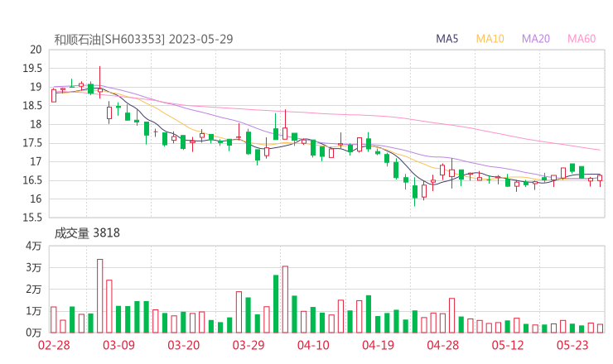Select the 16.5 price axis label
Viewport: 613px width, 364px height.
pyautogui.click(x=32, y=180)
